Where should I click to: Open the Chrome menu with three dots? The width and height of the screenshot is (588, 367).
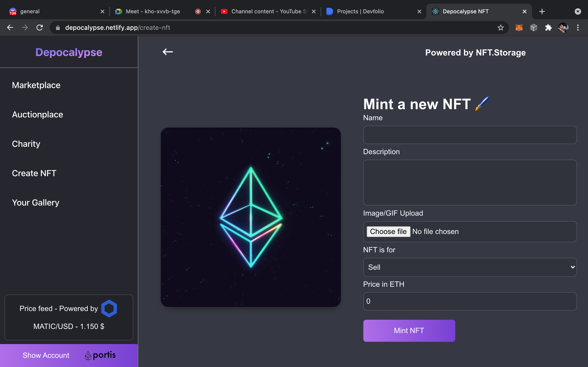click(x=578, y=28)
